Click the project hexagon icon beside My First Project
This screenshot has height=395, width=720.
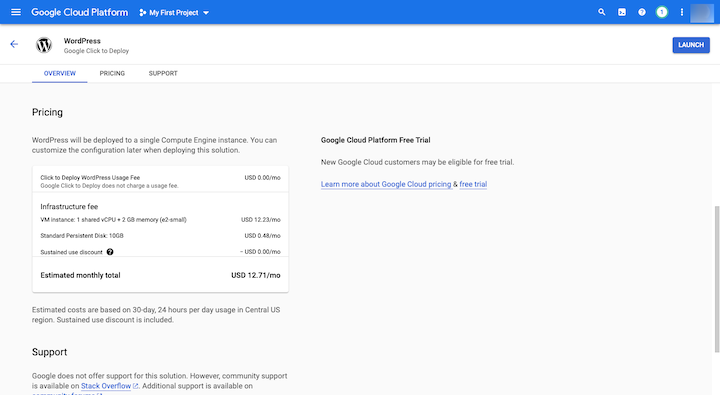142,12
